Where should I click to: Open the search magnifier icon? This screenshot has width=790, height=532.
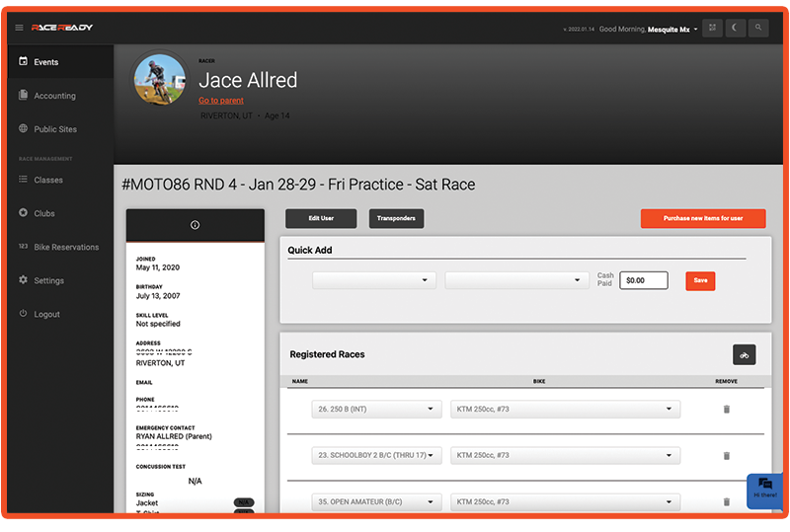click(x=758, y=29)
